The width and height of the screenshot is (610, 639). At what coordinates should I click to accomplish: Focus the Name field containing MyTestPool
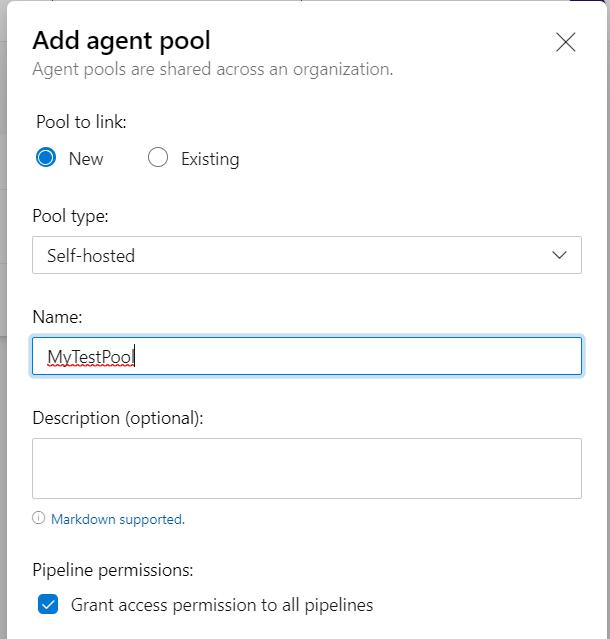tap(307, 356)
